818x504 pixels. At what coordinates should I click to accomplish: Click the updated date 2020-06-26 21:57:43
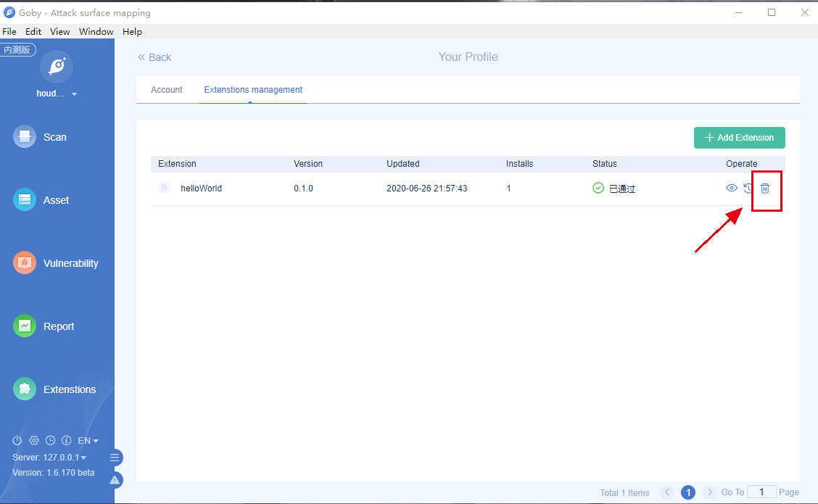426,189
